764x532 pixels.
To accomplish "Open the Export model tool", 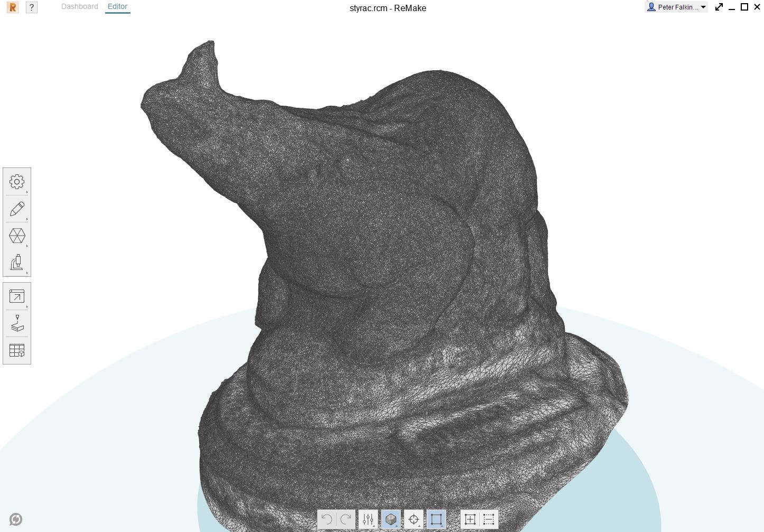I will click(x=17, y=296).
